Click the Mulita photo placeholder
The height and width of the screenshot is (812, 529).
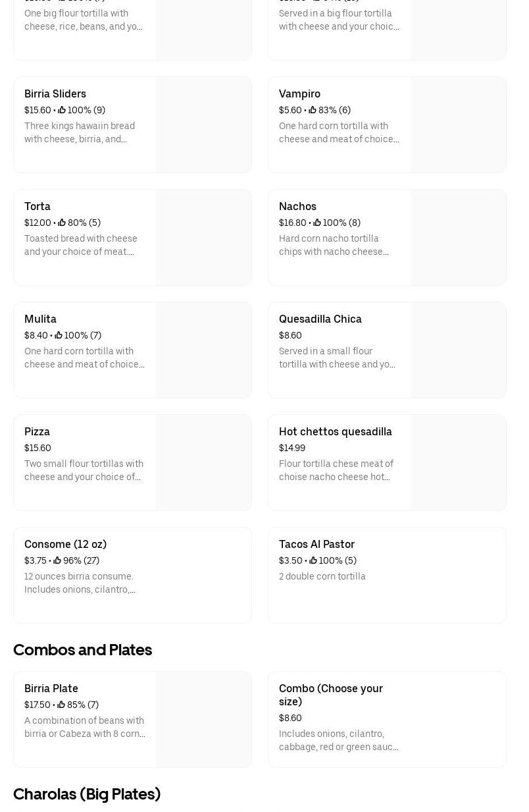point(203,350)
